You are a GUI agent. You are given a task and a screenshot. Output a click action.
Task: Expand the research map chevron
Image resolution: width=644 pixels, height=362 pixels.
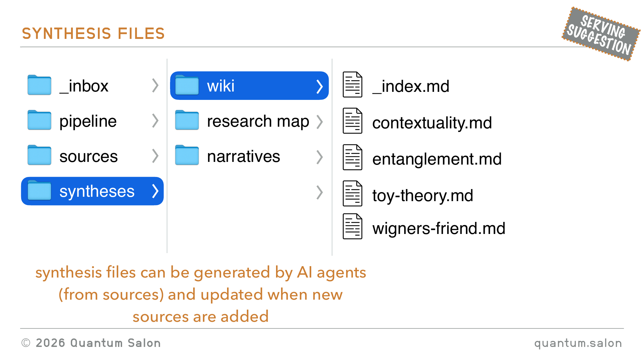320,122
